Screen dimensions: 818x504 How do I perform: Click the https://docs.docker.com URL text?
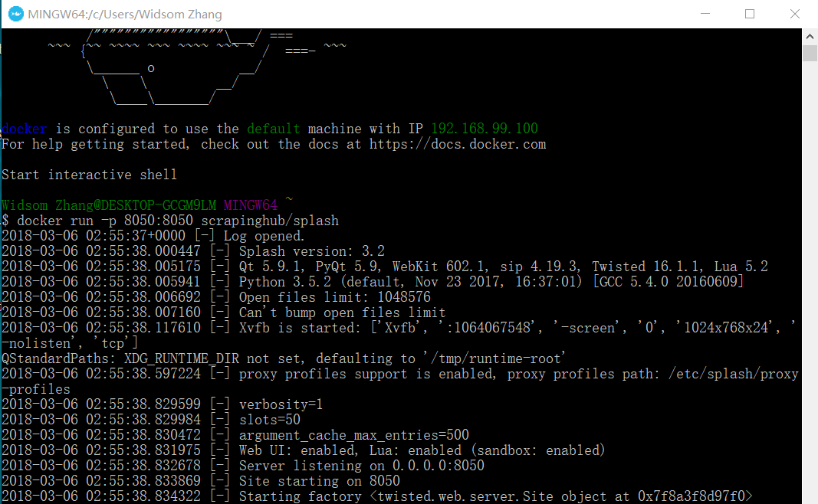(x=458, y=144)
